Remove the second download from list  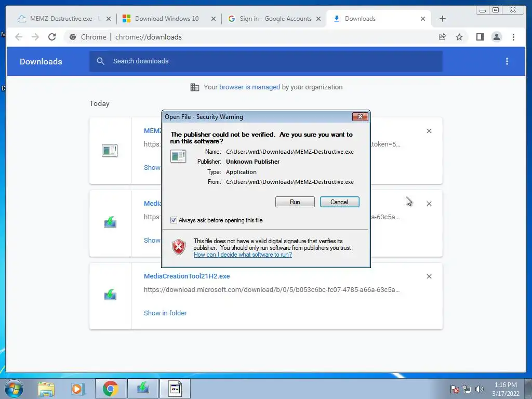(x=429, y=204)
